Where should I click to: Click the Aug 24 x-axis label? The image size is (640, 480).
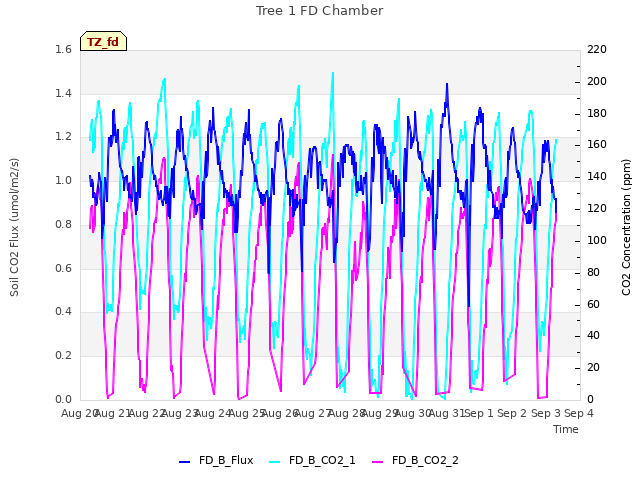212,413
